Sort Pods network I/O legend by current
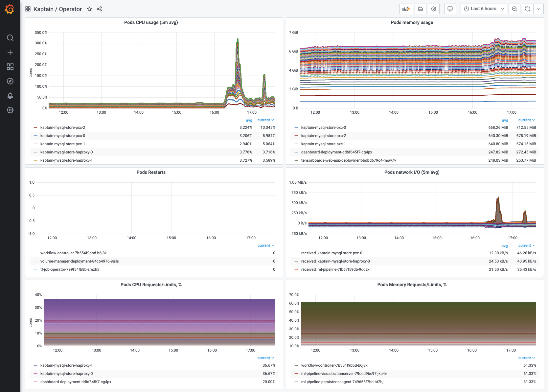This screenshot has width=548, height=392. click(x=527, y=245)
